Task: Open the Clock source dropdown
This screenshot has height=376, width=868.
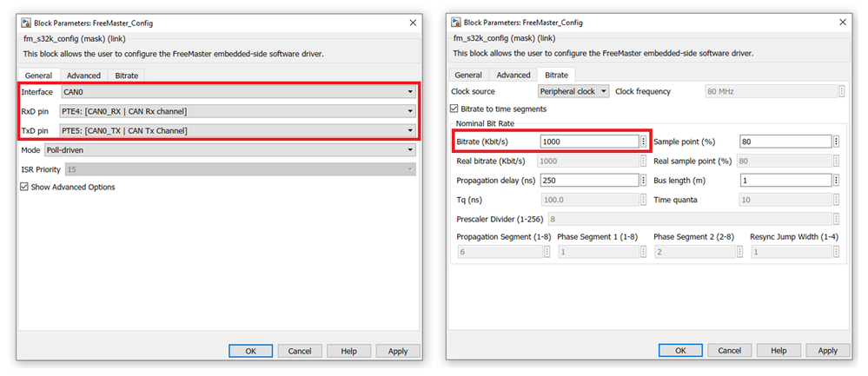Action: click(x=573, y=91)
